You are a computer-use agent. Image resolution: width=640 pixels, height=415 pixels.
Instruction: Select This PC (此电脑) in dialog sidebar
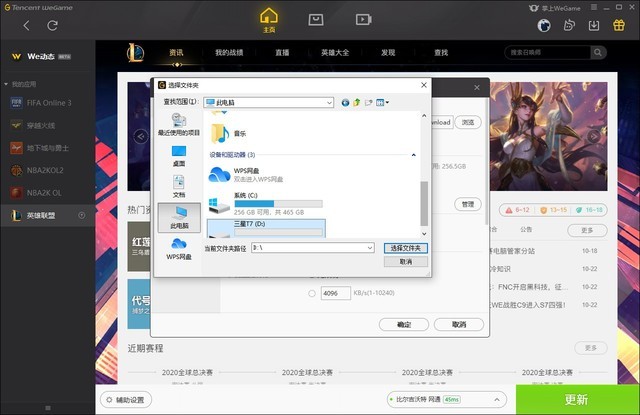coord(179,218)
